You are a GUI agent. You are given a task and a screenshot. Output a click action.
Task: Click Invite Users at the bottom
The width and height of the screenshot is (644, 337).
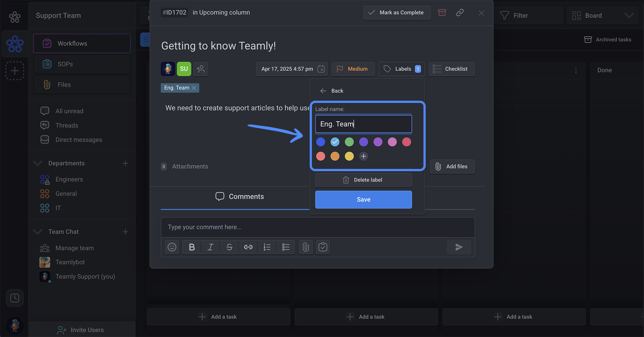tap(80, 330)
